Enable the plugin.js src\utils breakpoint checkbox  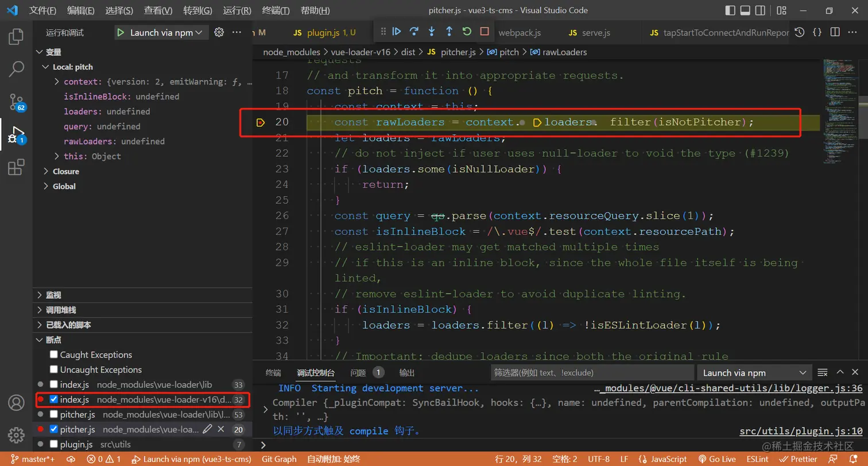point(54,444)
